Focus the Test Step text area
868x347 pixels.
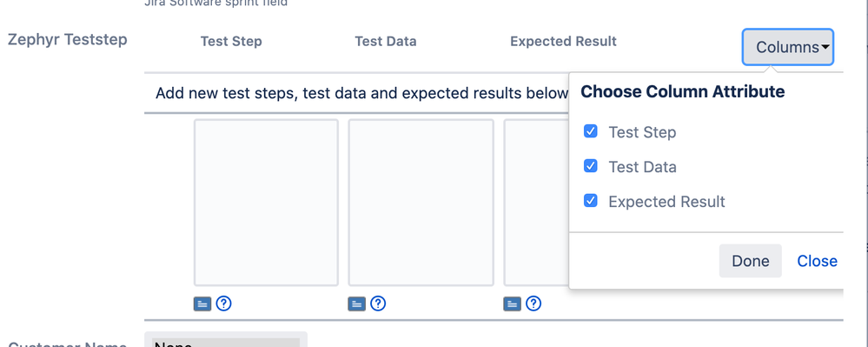pyautogui.click(x=266, y=203)
